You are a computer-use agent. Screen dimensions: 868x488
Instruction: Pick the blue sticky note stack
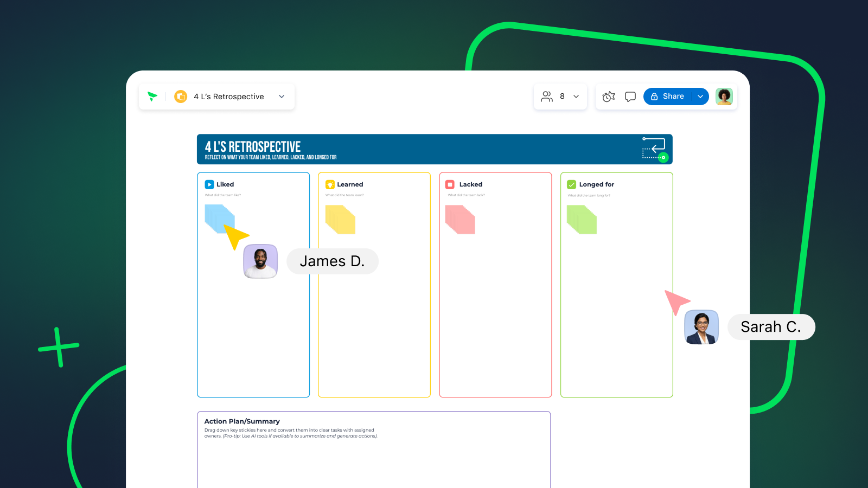(x=220, y=219)
